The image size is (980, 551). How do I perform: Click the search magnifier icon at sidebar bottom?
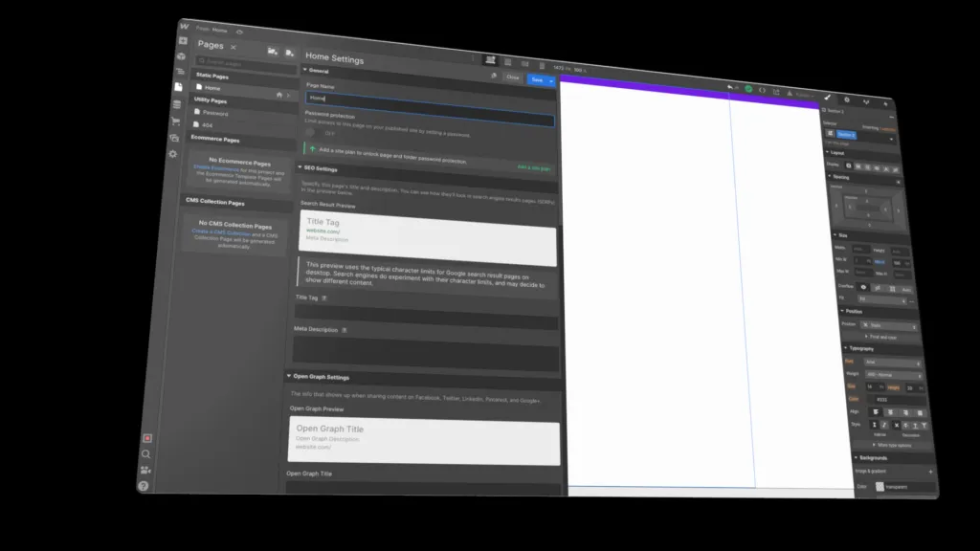(145, 454)
